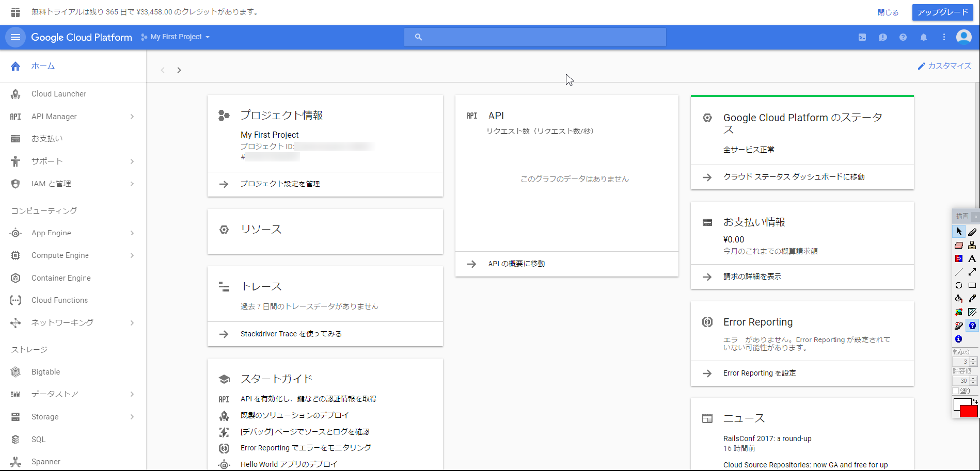980x471 pixels.
Task: Select the straight line tool
Action: tap(959, 272)
